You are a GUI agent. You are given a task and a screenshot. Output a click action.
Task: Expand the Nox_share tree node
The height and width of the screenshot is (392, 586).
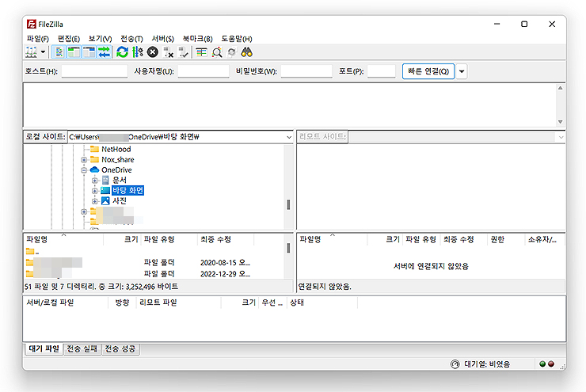(84, 160)
